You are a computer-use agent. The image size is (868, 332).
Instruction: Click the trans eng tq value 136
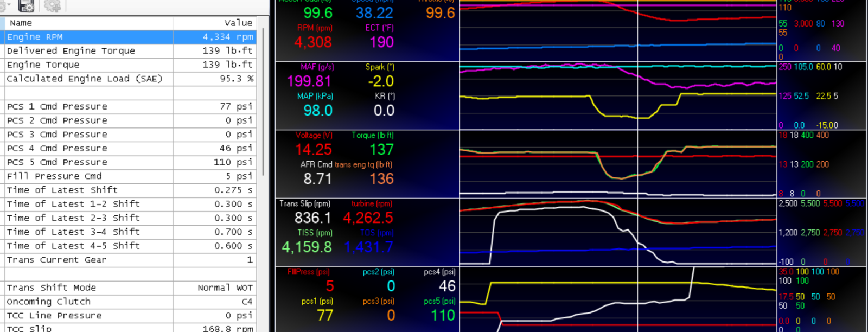pyautogui.click(x=382, y=179)
